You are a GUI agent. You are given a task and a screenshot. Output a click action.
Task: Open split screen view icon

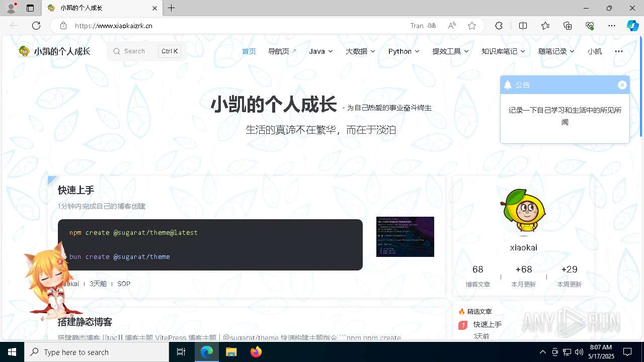click(523, 26)
